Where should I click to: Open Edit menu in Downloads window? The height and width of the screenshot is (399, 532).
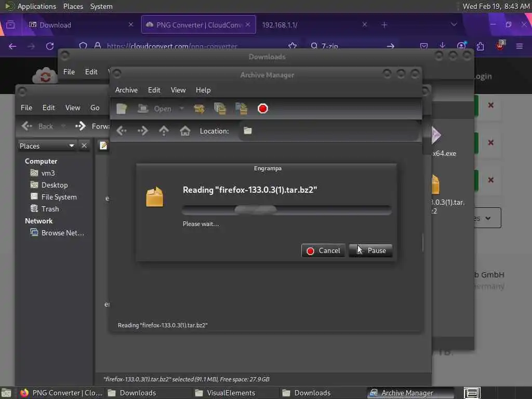click(x=91, y=72)
